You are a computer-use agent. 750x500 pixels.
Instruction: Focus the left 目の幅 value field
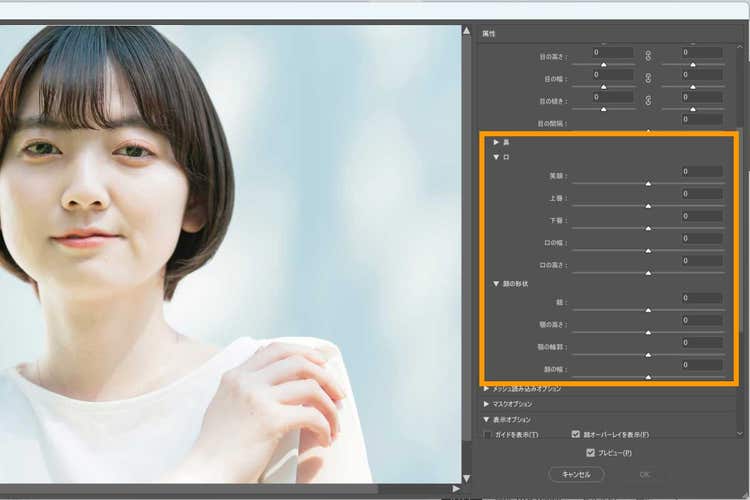[x=613, y=75]
